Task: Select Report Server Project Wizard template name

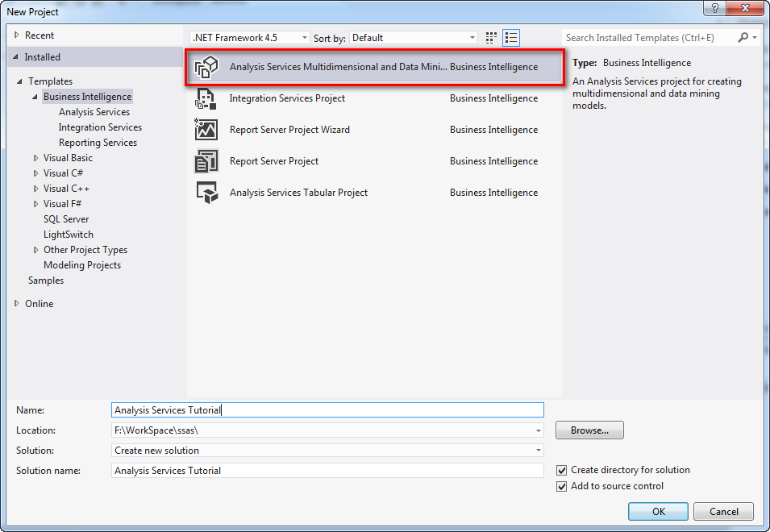Action: [x=289, y=130]
